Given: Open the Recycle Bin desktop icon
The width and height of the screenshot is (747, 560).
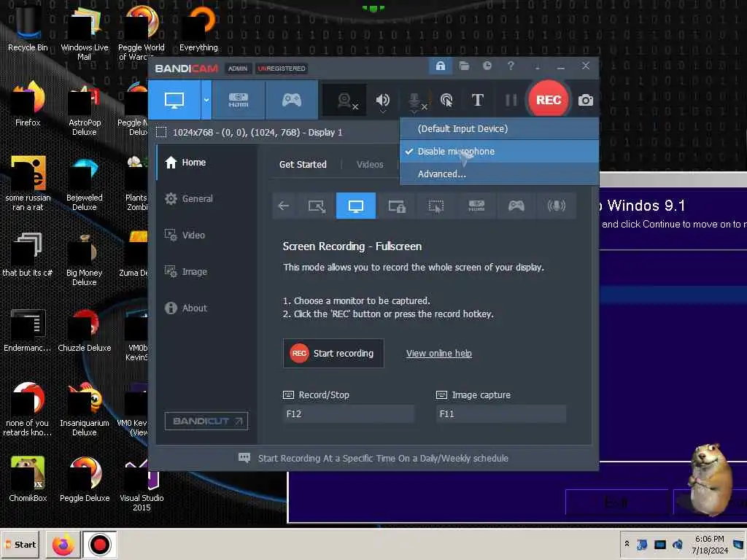Looking at the screenshot, I should [x=28, y=29].
